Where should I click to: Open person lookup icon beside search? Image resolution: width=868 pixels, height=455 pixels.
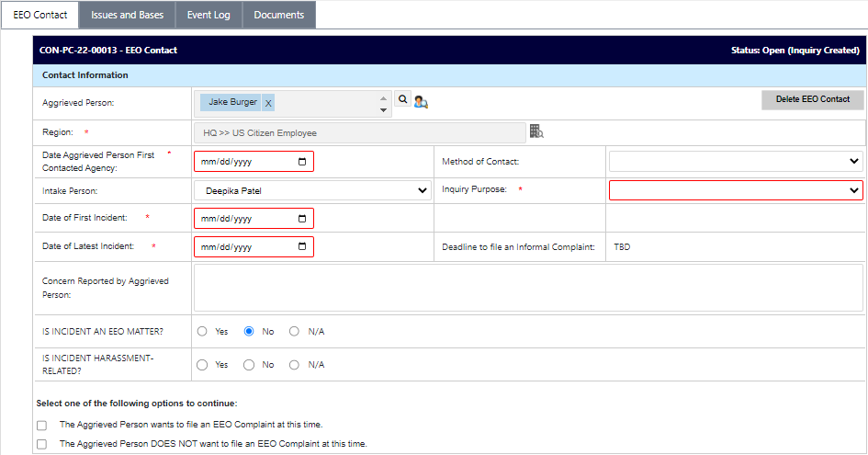pyautogui.click(x=421, y=102)
